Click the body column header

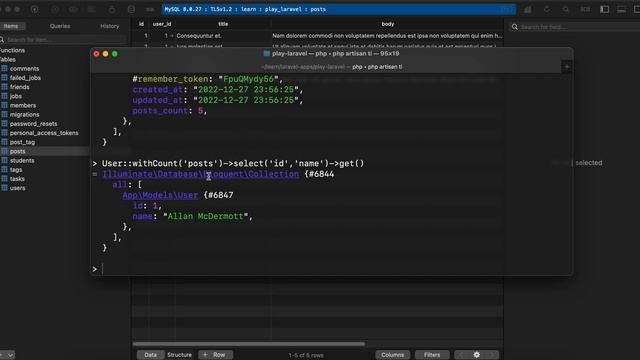click(387, 24)
